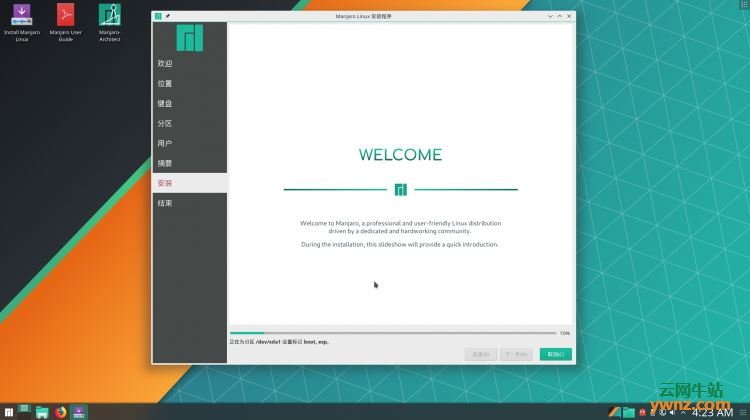Click the red notification tray icon

642,412
